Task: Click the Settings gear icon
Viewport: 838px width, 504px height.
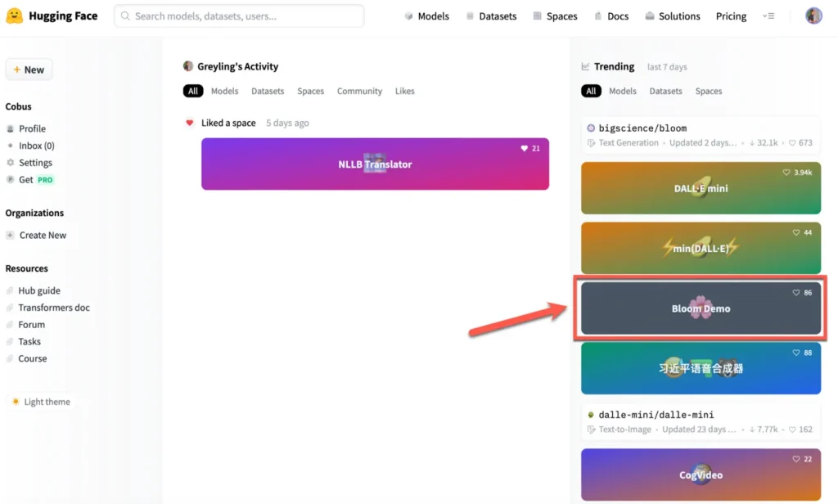Action: (x=10, y=163)
